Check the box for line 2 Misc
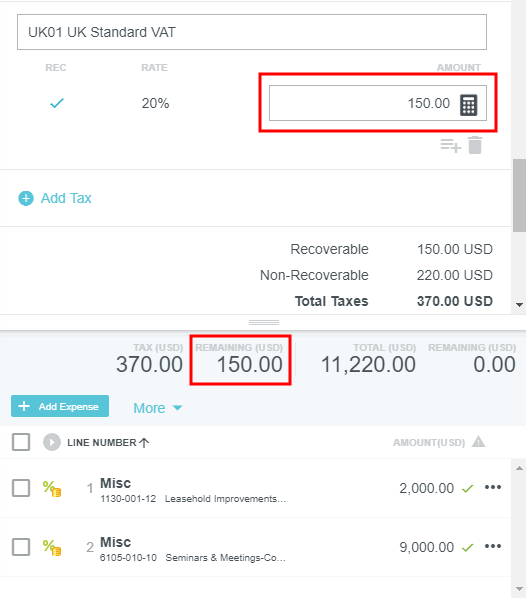The image size is (526, 598). [x=21, y=547]
